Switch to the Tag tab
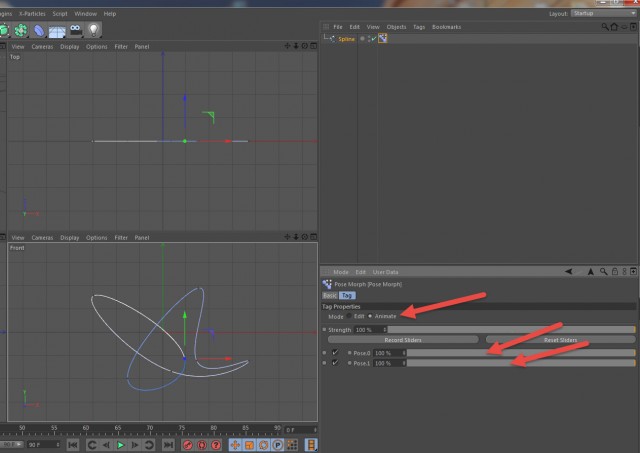The height and width of the screenshot is (453, 640). pos(347,295)
